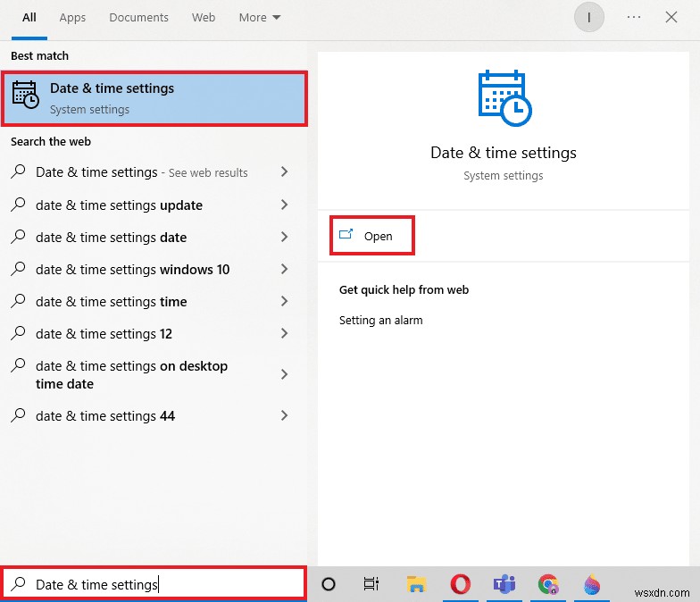The width and height of the screenshot is (700, 602).
Task: Expand arrow for 'date & time settings 12'
Action: pyautogui.click(x=284, y=333)
